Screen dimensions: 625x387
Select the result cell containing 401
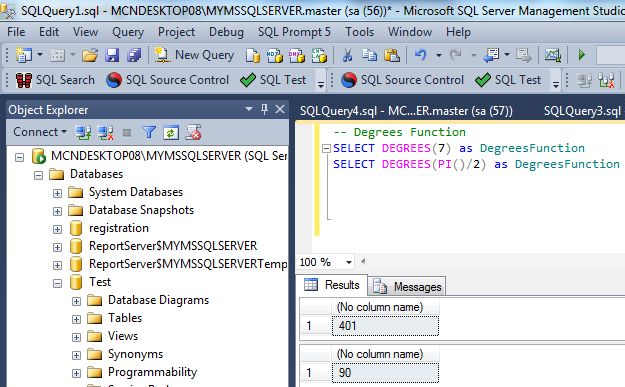click(385, 326)
